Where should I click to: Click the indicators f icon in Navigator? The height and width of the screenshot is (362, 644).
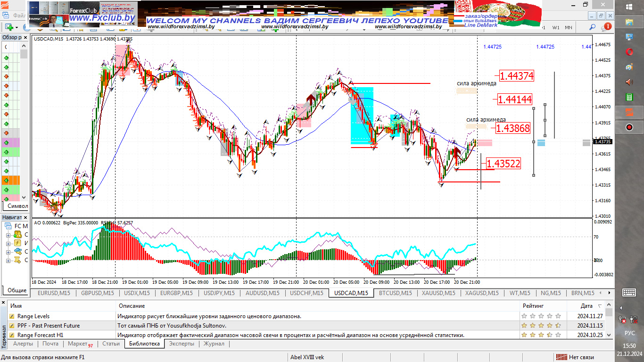coord(17,243)
